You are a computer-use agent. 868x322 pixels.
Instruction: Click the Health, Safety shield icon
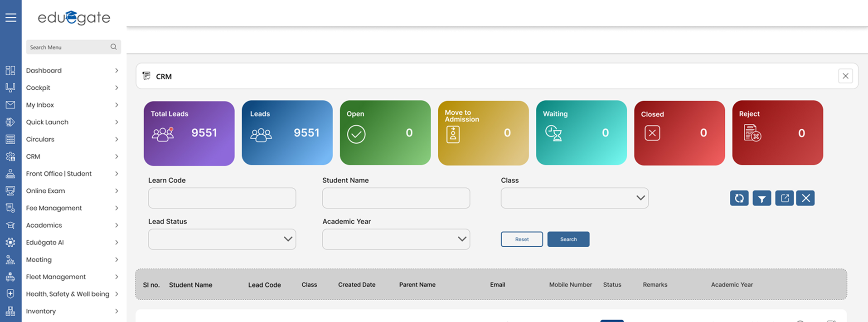click(x=10, y=294)
